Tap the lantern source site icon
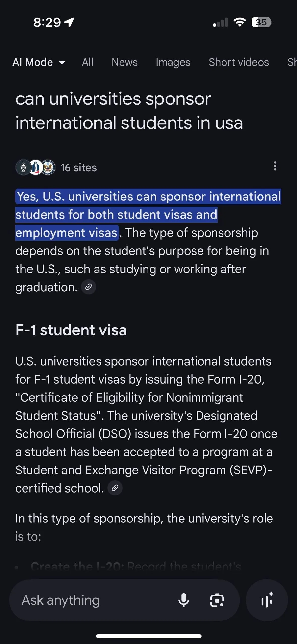 (23, 168)
